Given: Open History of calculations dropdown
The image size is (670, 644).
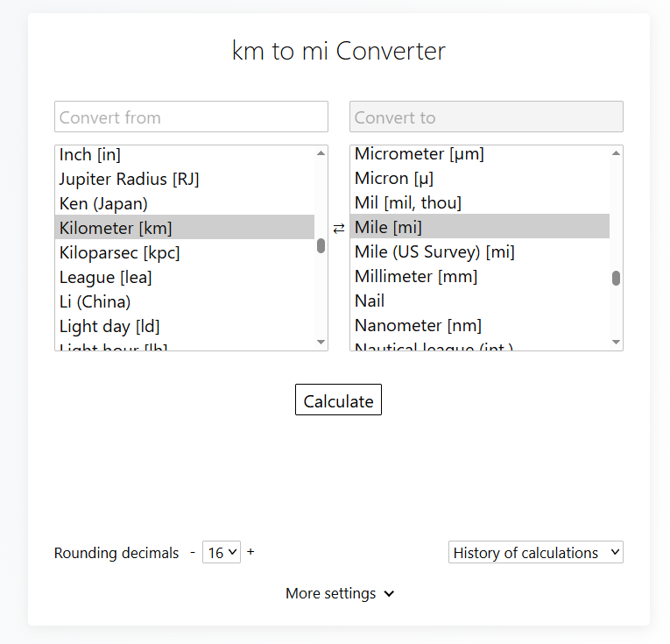Looking at the screenshot, I should [x=535, y=553].
